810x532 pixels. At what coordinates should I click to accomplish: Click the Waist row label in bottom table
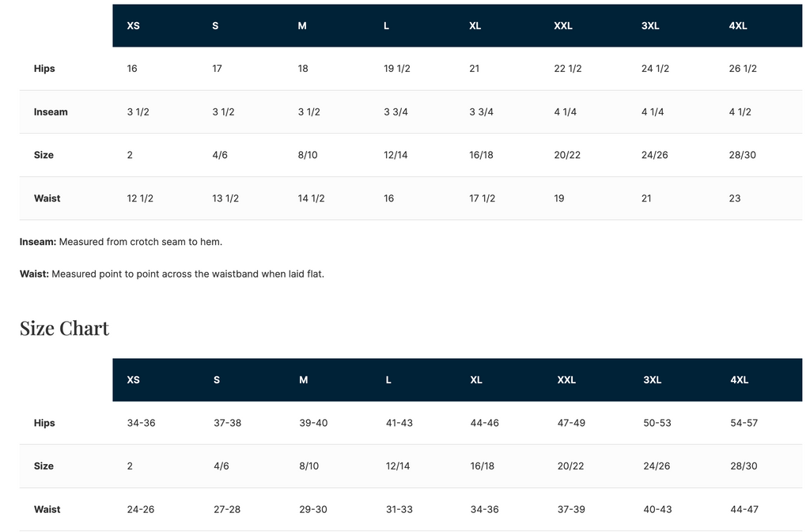pyautogui.click(x=47, y=509)
